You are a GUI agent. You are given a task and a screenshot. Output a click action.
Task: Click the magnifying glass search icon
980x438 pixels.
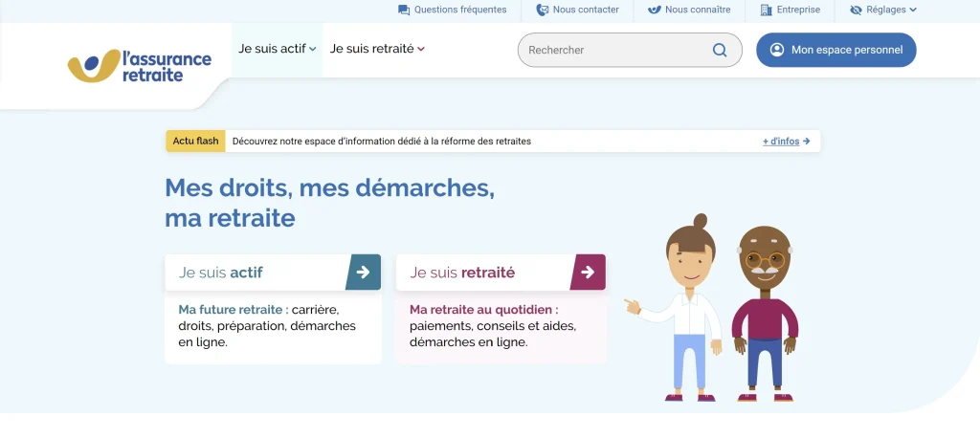click(720, 50)
